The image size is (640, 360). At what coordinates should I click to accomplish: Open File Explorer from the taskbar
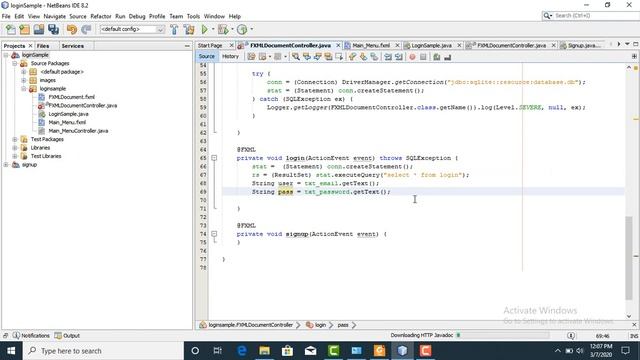[264, 351]
